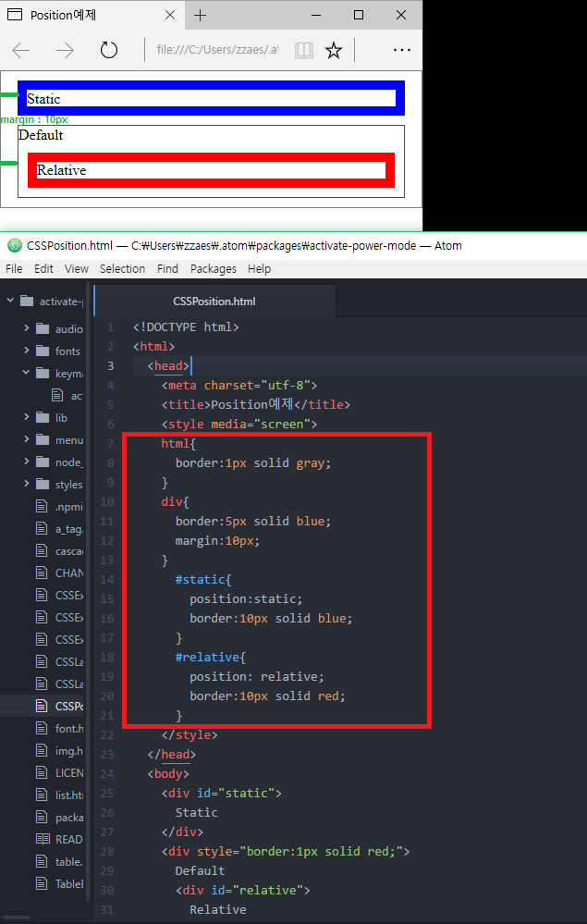Open the cascade file in tree
This screenshot has height=924, width=587.
tap(59, 551)
